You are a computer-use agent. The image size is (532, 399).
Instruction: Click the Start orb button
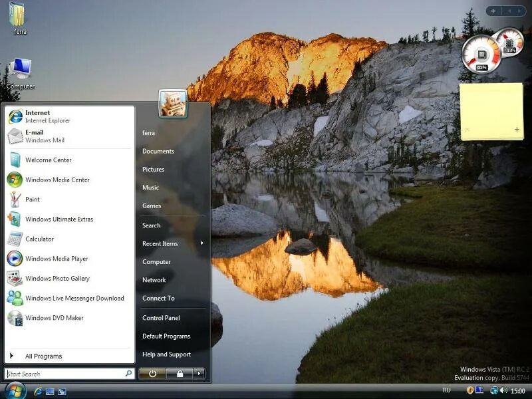click(15, 390)
